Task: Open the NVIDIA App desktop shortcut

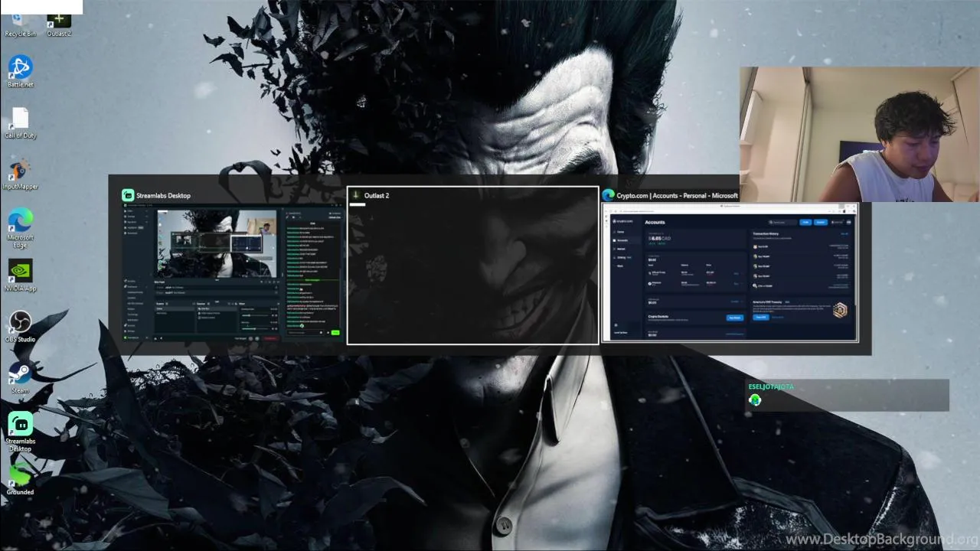Action: pyautogui.click(x=20, y=275)
